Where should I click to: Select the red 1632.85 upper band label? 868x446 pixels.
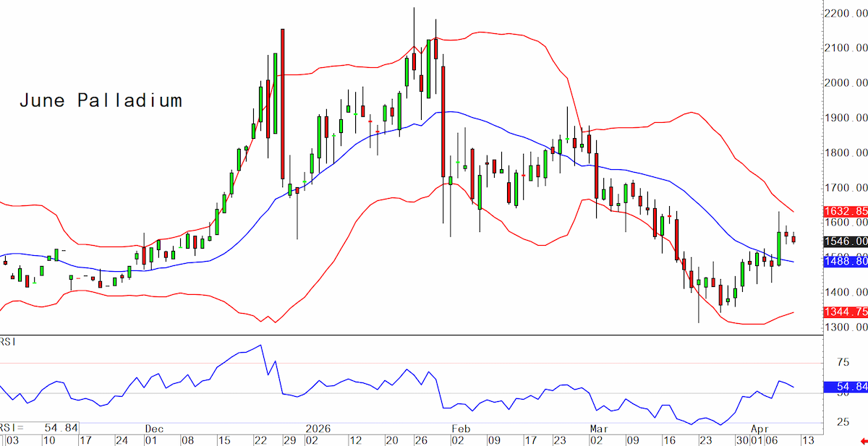[845, 212]
